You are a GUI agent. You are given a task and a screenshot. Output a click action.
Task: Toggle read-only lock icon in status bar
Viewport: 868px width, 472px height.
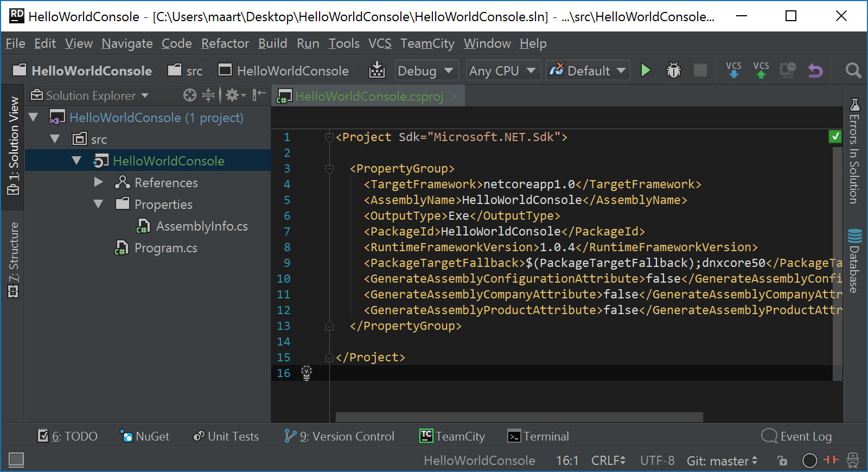coord(782,461)
